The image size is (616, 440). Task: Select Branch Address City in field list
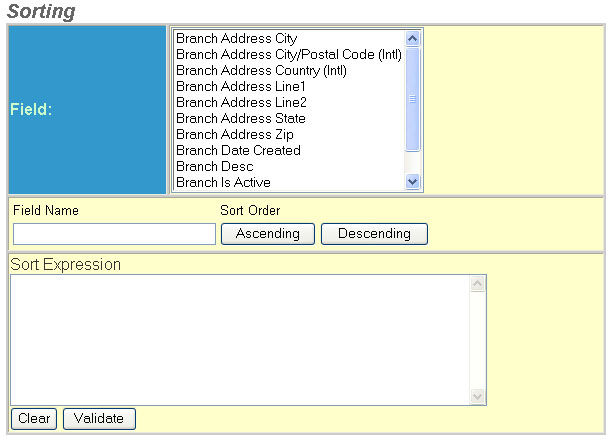[x=236, y=39]
